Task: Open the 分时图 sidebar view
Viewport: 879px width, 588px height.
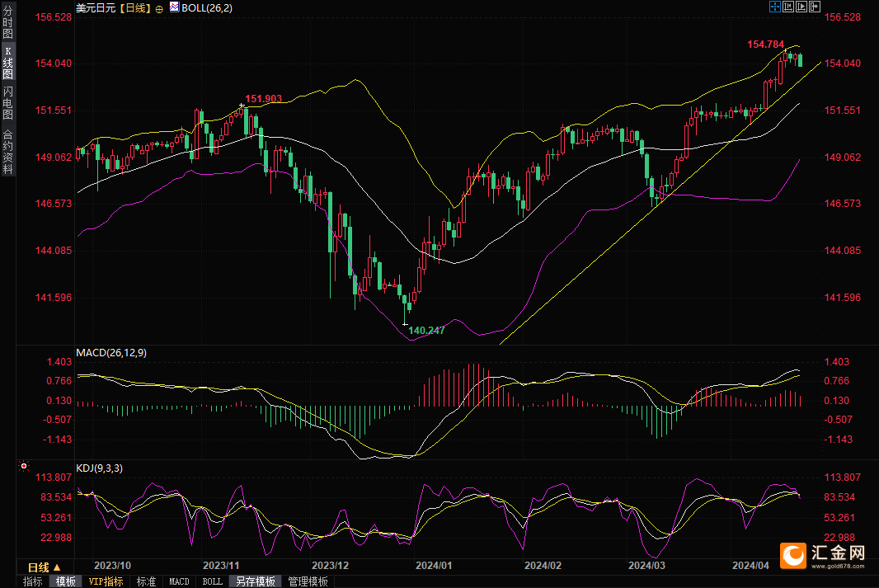Action: coord(8,22)
